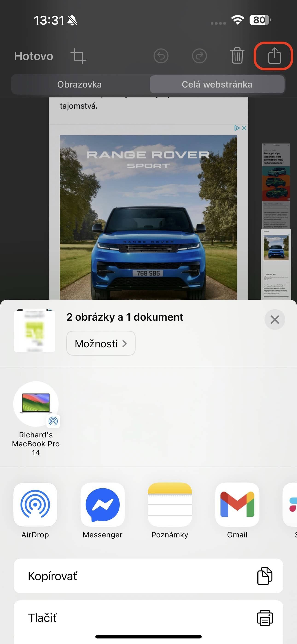Tap the undo arrow icon
This screenshot has height=644, width=297.
[x=161, y=56]
